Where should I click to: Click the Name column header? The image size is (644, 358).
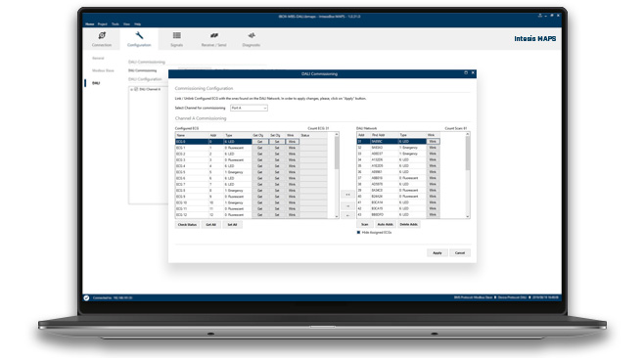pyautogui.click(x=192, y=135)
